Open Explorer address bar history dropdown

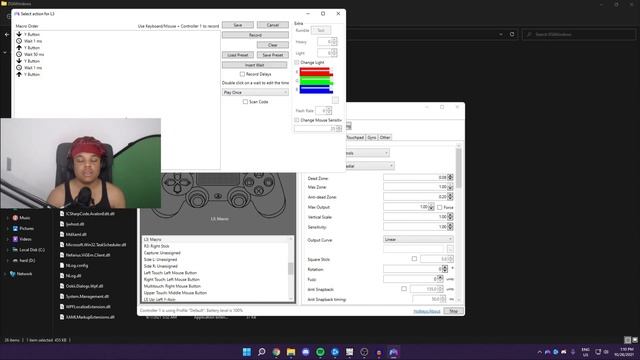(501, 34)
